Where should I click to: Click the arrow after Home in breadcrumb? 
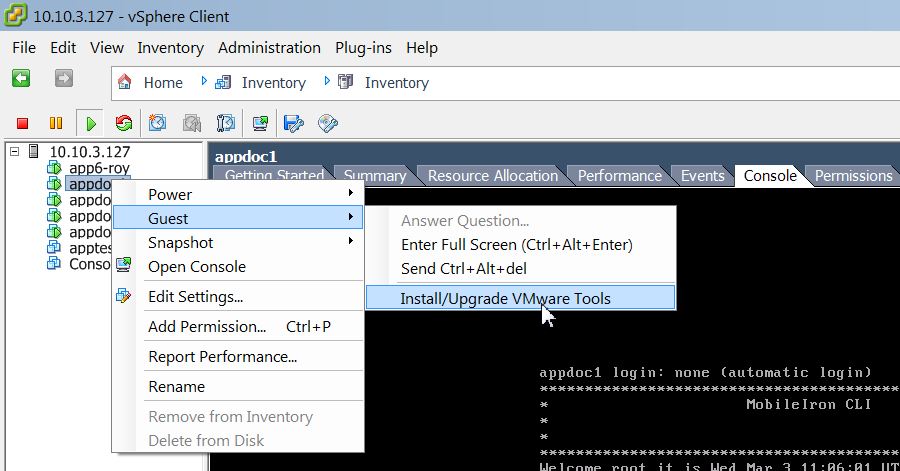(x=204, y=81)
